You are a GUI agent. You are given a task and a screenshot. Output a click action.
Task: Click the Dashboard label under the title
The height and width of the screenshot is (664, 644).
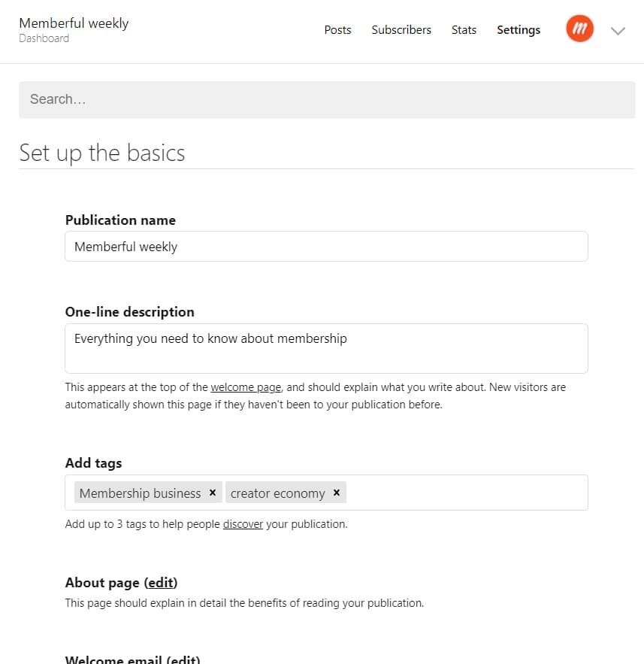click(44, 38)
